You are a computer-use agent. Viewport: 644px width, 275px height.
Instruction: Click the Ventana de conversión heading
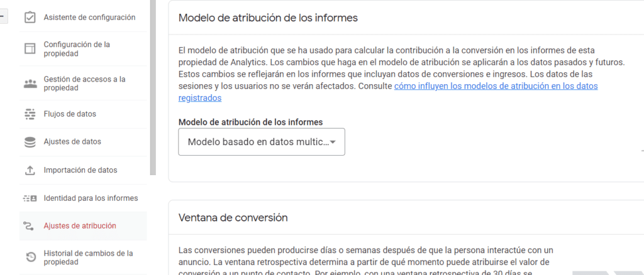tap(233, 217)
